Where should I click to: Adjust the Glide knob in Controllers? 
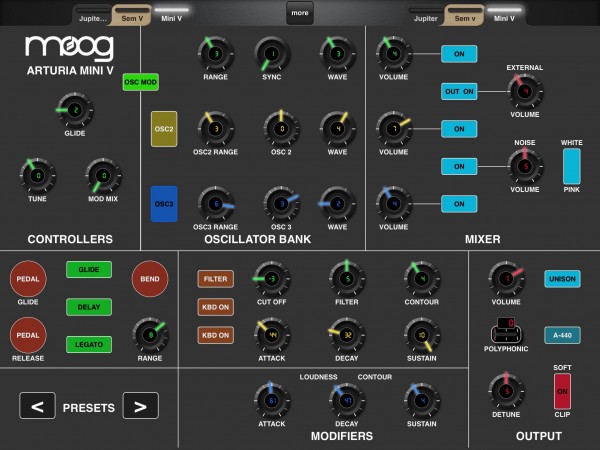pyautogui.click(x=75, y=110)
